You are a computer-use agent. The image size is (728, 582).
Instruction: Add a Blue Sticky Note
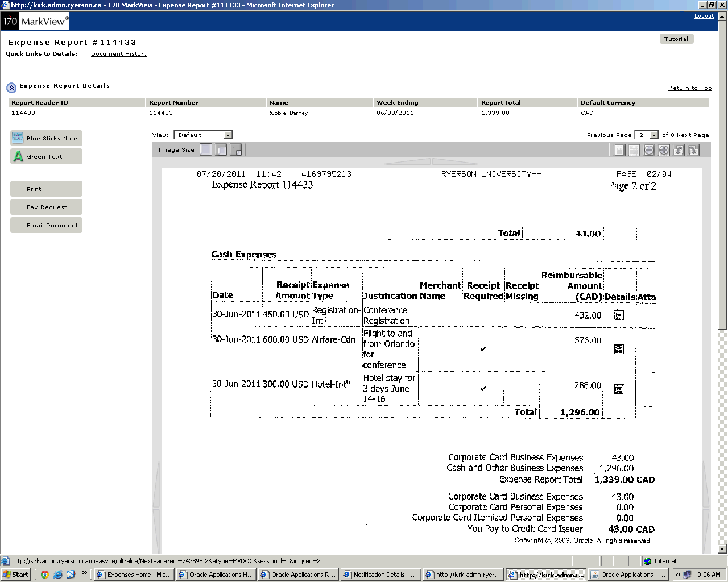click(x=46, y=138)
